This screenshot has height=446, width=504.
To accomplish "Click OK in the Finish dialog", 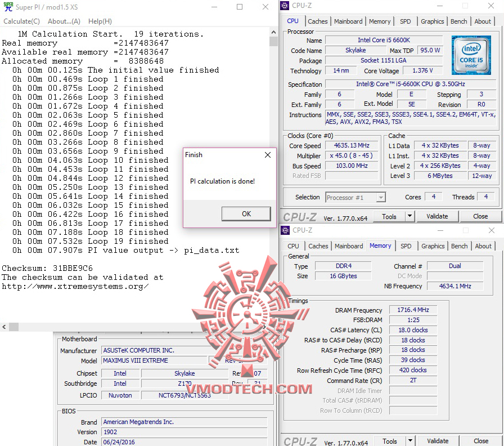I will click(246, 214).
